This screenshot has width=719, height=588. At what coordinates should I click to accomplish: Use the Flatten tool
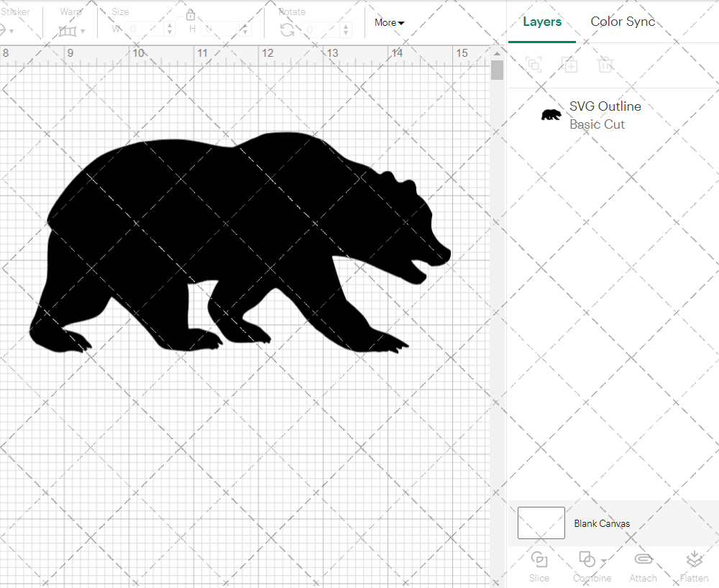pos(694,566)
